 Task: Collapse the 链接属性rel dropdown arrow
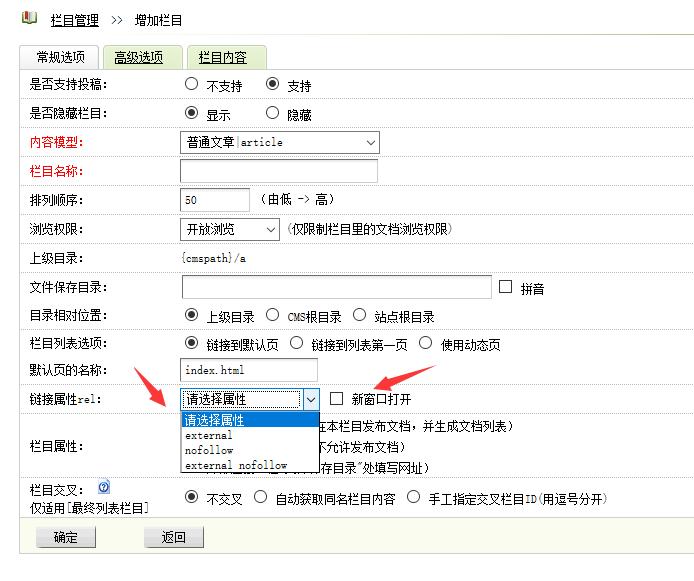pyautogui.click(x=311, y=400)
